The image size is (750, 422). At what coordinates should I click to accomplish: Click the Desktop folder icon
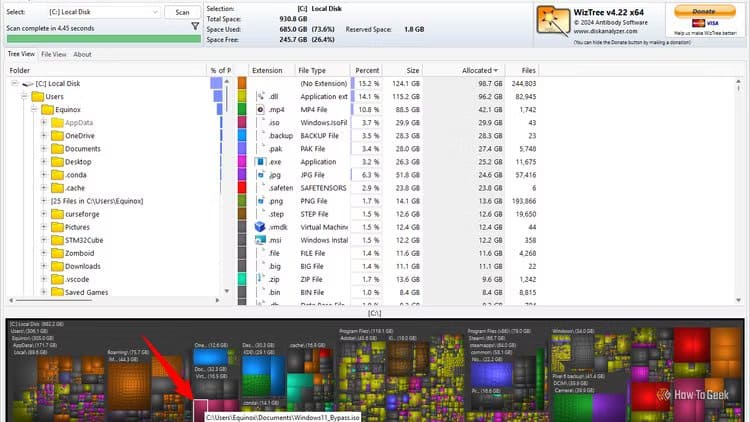57,162
